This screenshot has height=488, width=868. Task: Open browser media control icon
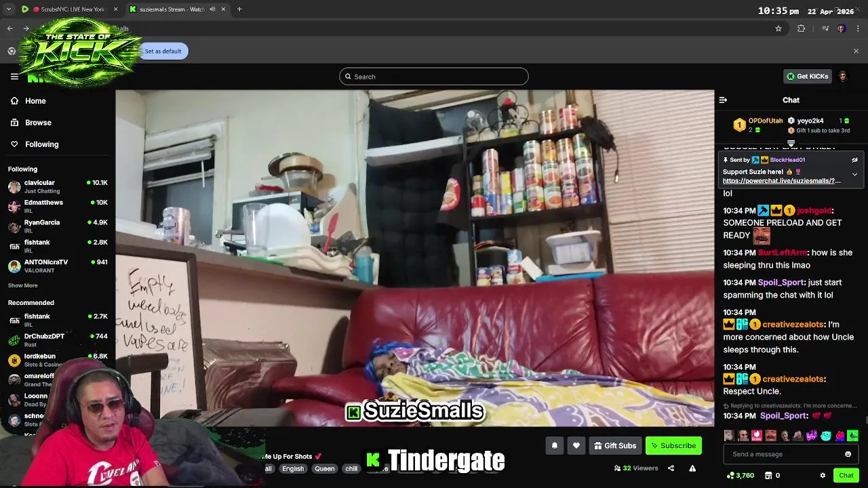[x=825, y=28]
